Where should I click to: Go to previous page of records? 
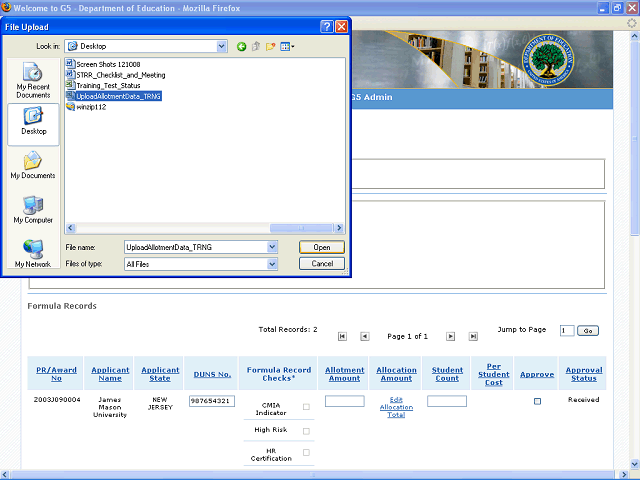pos(365,336)
